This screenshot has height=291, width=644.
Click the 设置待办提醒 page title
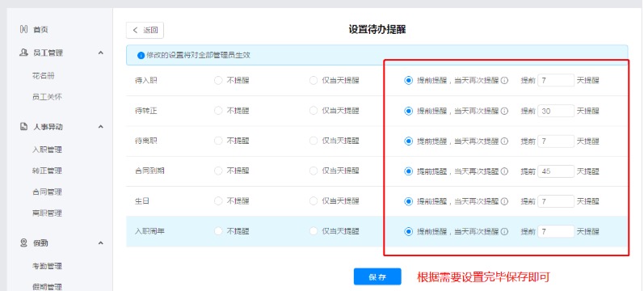coord(377,30)
